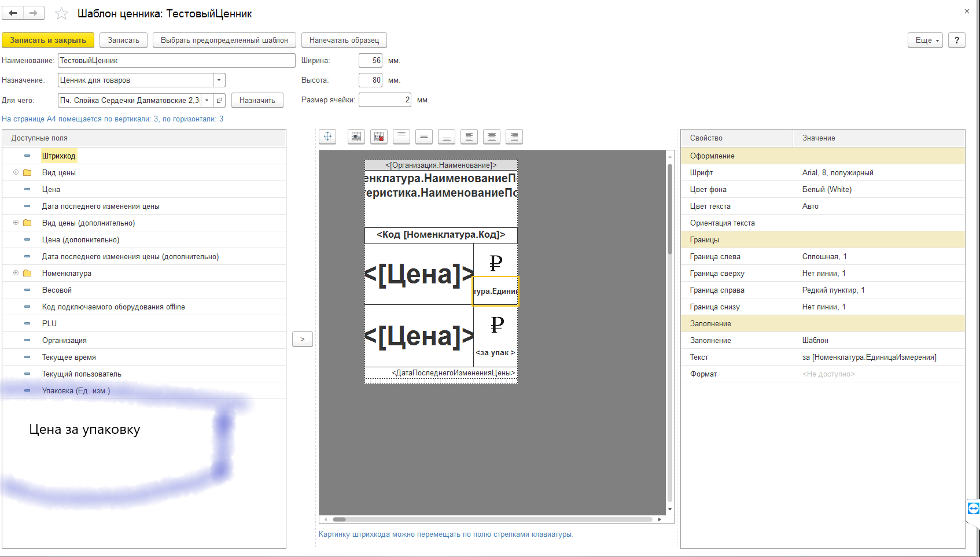
Task: Click the 'Ширина' input field
Action: click(370, 61)
